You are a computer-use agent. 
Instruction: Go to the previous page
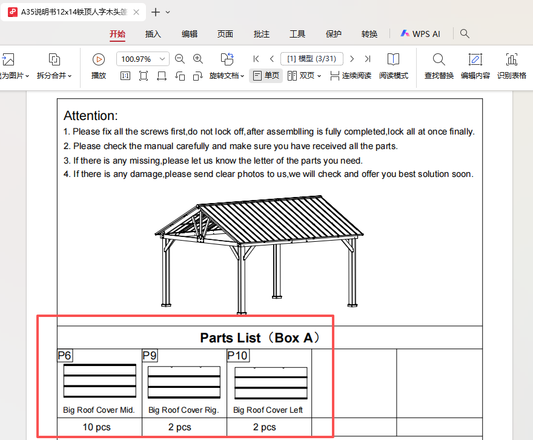tap(272, 59)
